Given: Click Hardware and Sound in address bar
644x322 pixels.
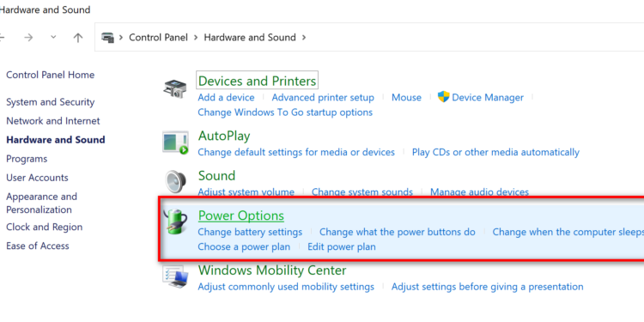Looking at the screenshot, I should tap(250, 38).
